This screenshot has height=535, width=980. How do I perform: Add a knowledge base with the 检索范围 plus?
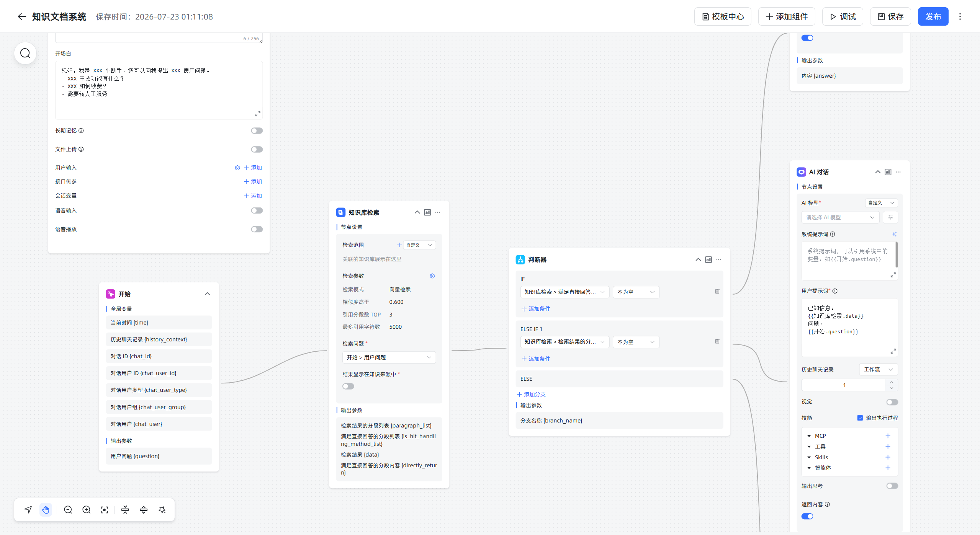coord(399,245)
